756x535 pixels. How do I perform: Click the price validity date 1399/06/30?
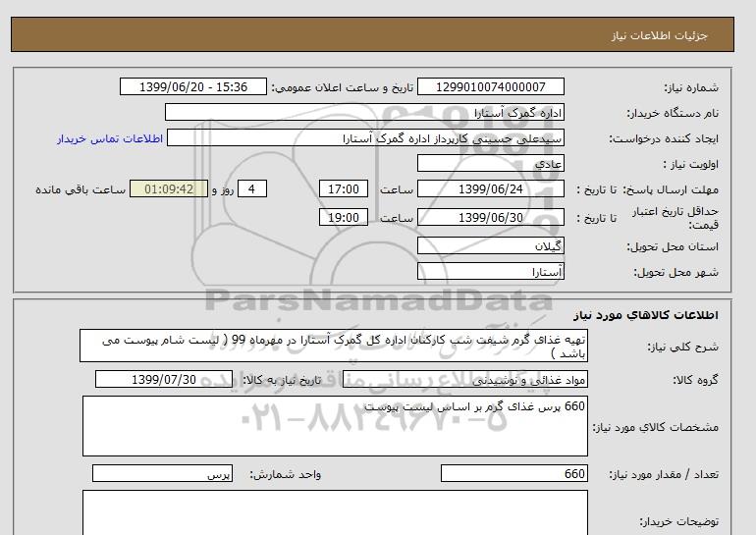pos(490,217)
